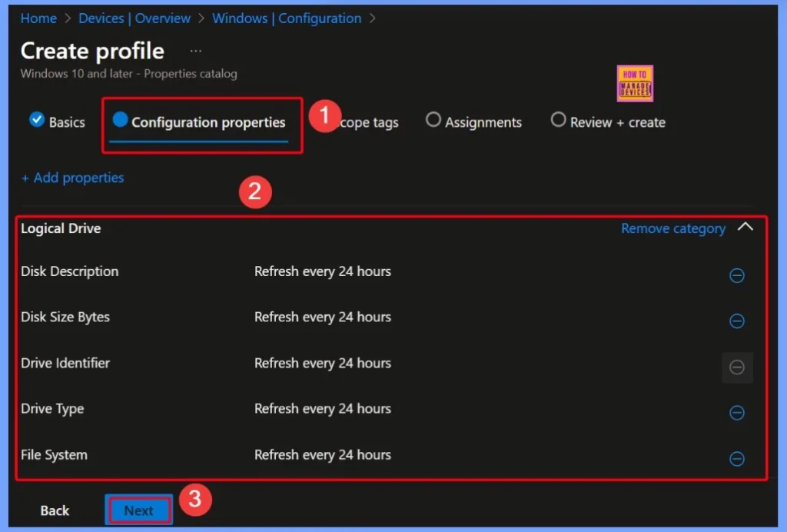Click the File System label
Image resolution: width=787 pixels, height=532 pixels.
[55, 454]
